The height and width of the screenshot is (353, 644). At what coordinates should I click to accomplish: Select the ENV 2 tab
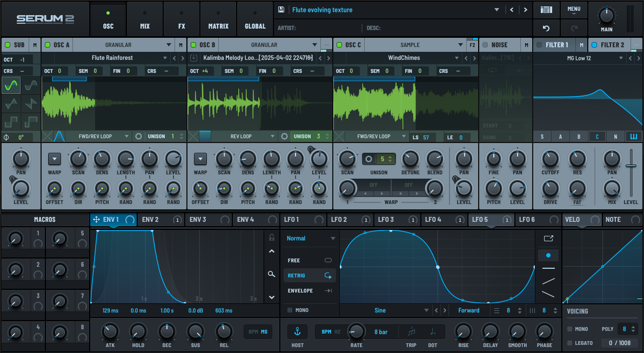point(161,220)
